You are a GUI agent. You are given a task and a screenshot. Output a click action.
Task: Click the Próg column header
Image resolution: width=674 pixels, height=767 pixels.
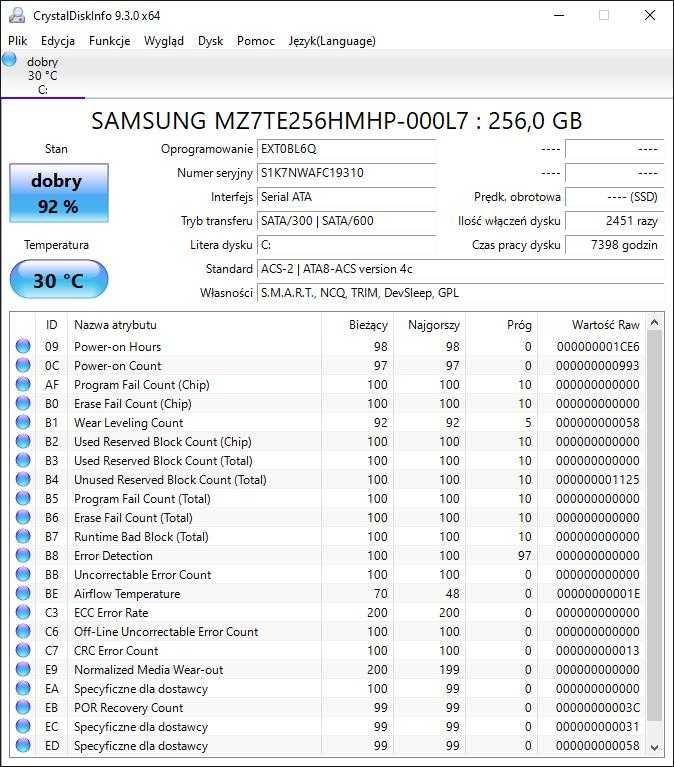(x=502, y=325)
